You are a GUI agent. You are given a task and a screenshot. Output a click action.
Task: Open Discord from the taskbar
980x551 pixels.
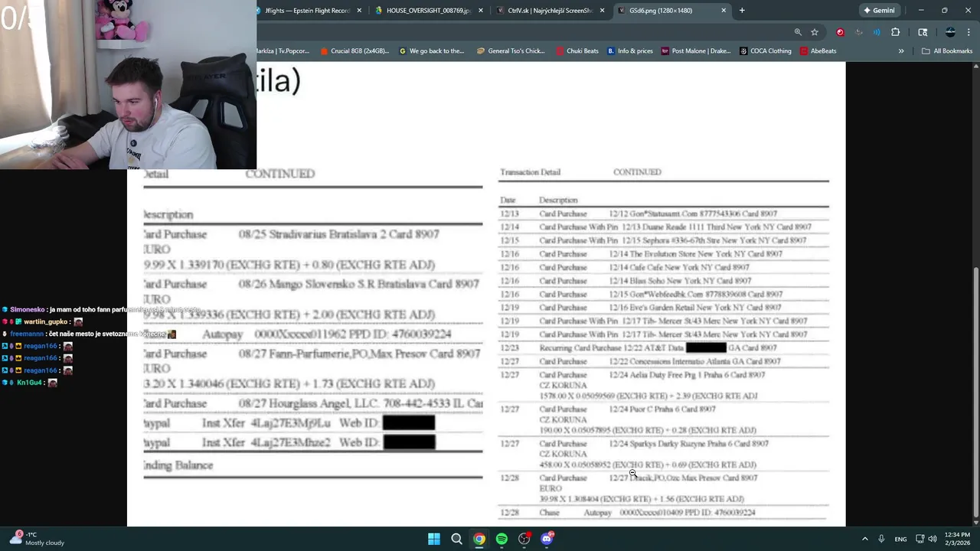[x=547, y=539]
